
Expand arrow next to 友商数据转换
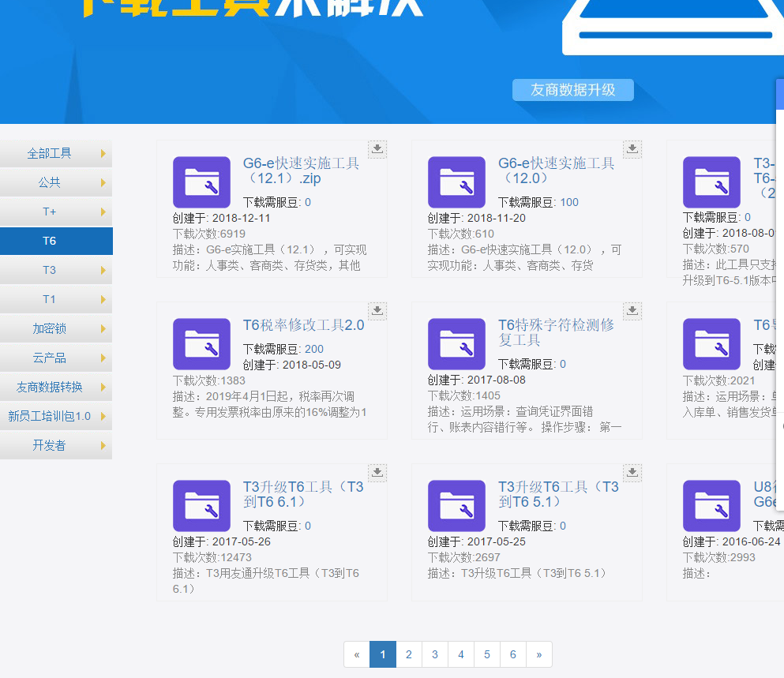click(x=103, y=387)
